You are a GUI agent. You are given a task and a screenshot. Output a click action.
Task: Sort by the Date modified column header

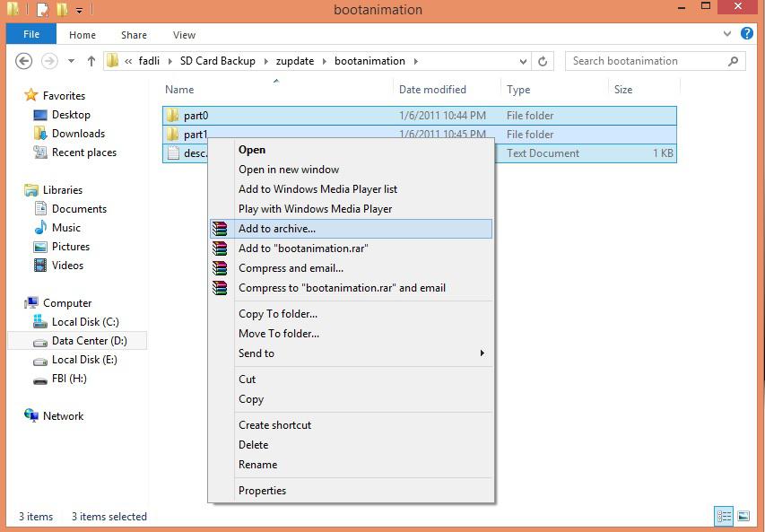tap(432, 90)
